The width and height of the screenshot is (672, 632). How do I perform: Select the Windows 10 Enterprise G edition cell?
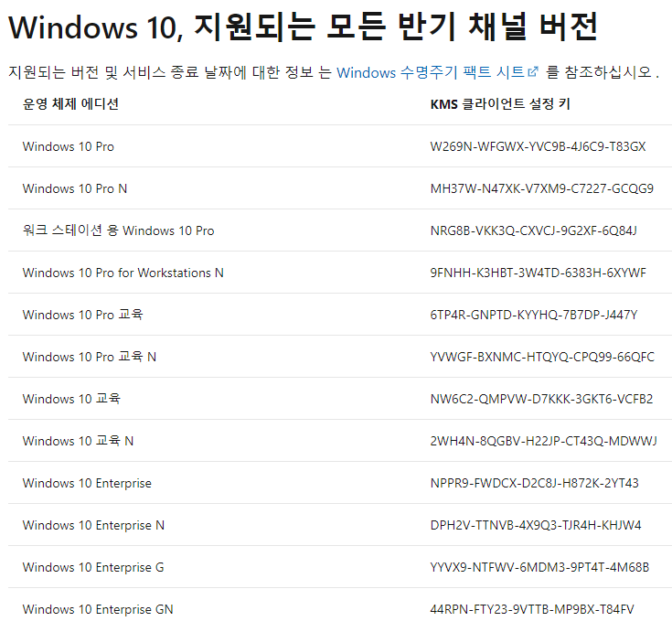93,567
